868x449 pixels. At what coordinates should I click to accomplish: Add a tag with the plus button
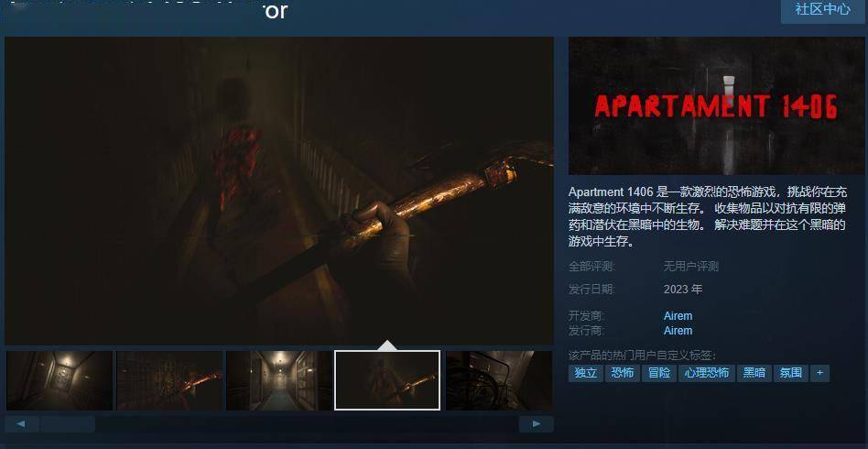click(819, 373)
